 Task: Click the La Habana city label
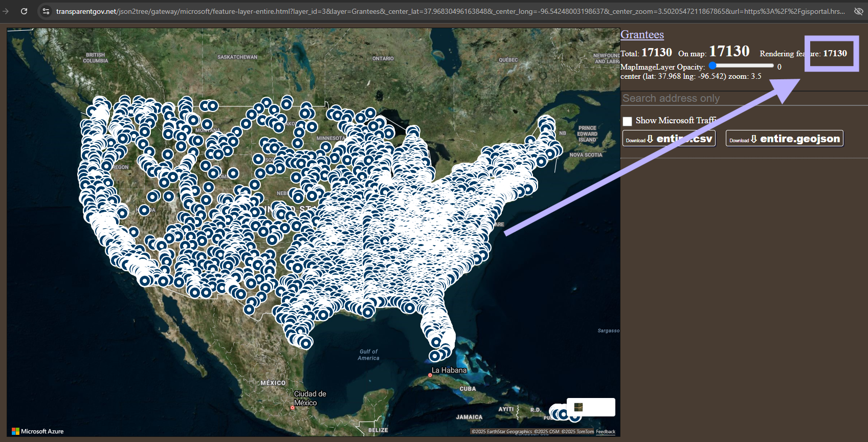click(x=449, y=370)
